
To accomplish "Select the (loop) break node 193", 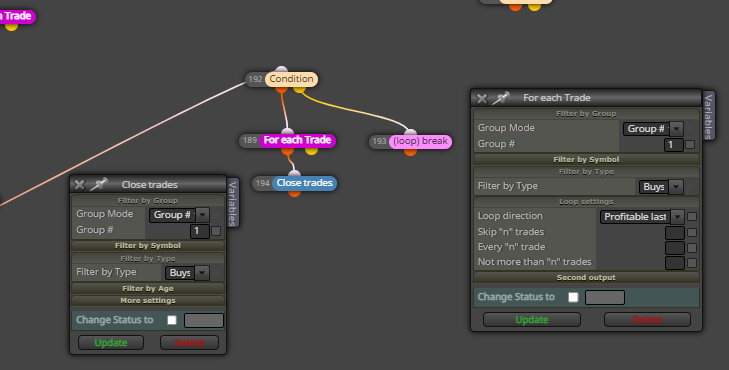I will click(420, 141).
